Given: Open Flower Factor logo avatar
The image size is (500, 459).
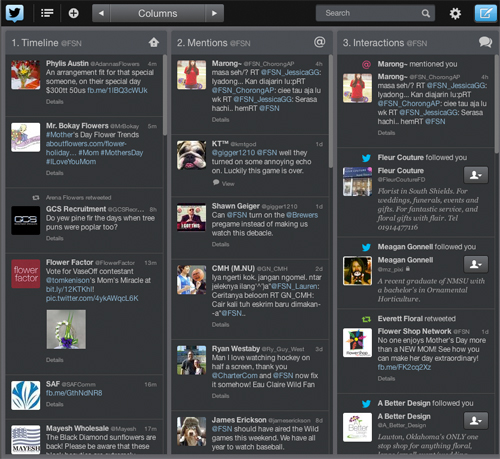Looking at the screenshot, I should [26, 274].
